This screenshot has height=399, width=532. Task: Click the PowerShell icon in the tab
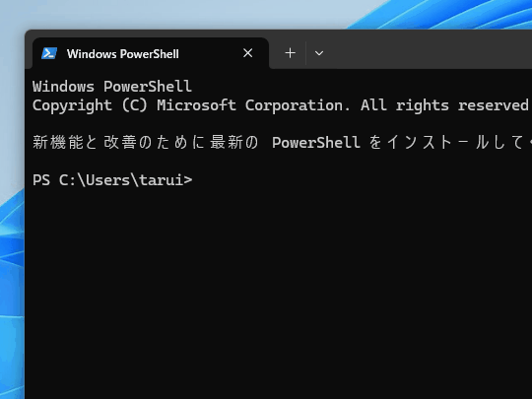coord(49,53)
